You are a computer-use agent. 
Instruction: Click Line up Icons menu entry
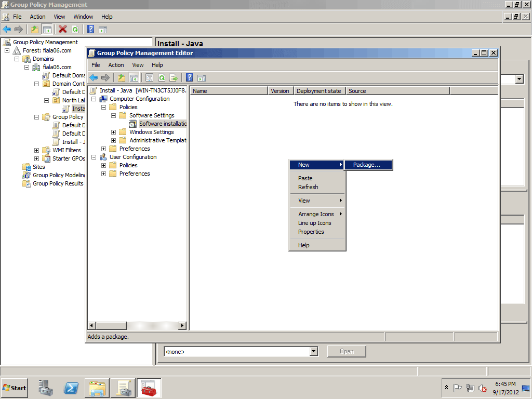pos(317,223)
